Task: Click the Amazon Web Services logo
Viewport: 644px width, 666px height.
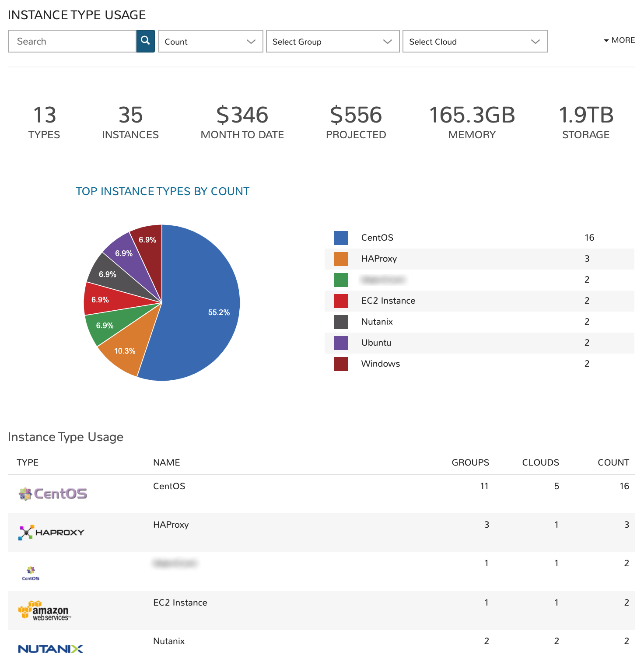Action: coord(44,611)
